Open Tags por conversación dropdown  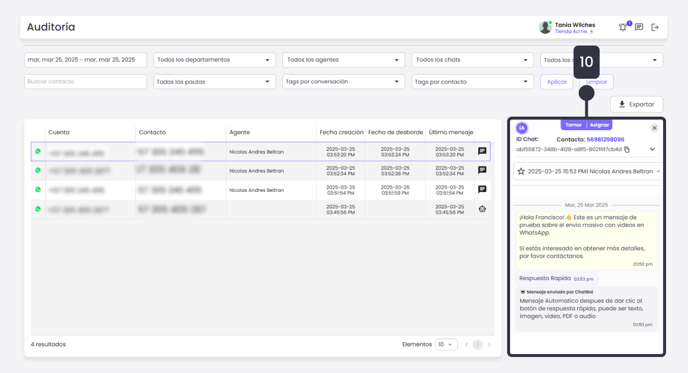coord(343,82)
